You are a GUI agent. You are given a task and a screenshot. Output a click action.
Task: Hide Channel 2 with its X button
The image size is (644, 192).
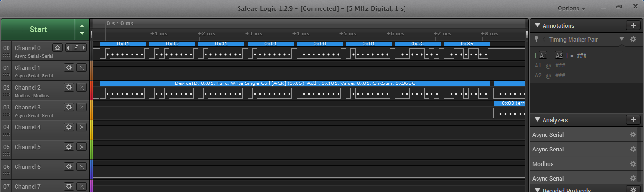tap(81, 87)
